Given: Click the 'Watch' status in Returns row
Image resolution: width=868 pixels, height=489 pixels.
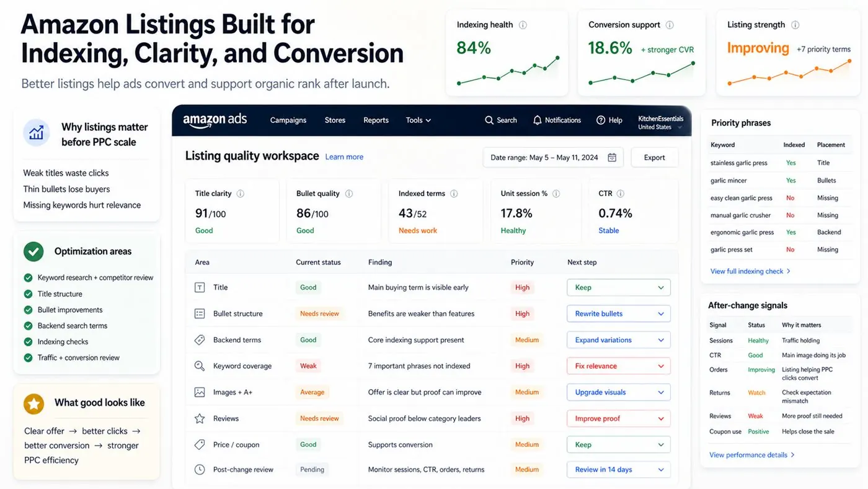Looking at the screenshot, I should [x=756, y=393].
